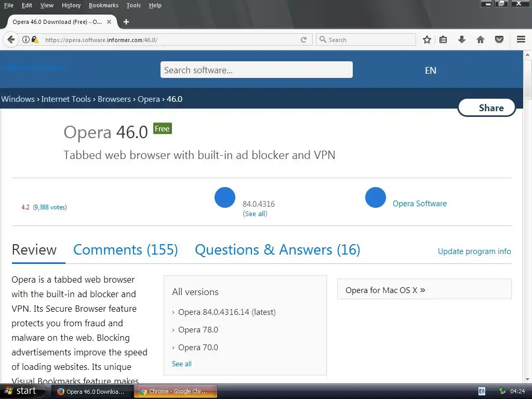This screenshot has width=532, height=399.
Task: Click blue circle icon beside version 84.0.4316
Action: [x=225, y=197]
